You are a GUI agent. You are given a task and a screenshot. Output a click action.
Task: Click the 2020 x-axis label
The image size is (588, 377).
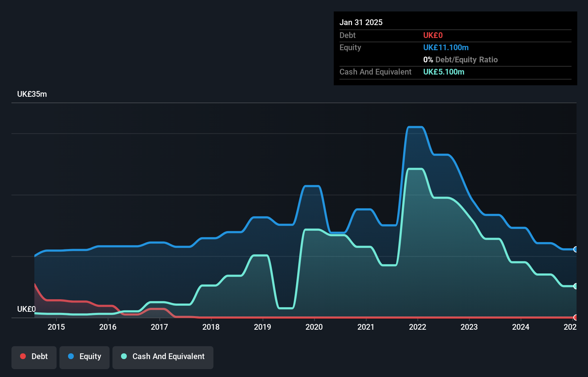coord(314,327)
